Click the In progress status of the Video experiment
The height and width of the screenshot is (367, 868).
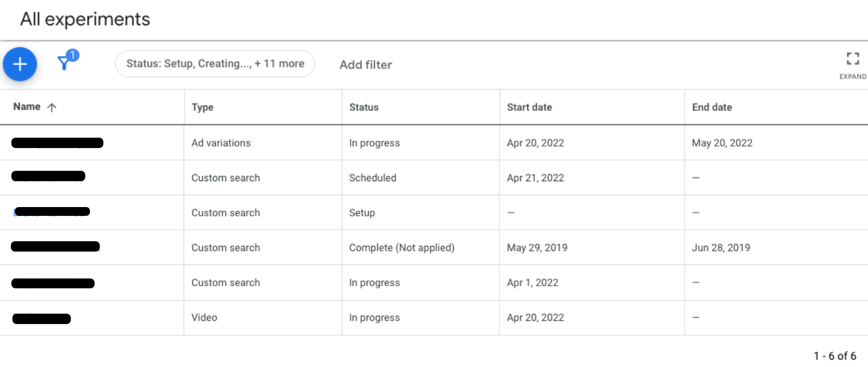[374, 317]
